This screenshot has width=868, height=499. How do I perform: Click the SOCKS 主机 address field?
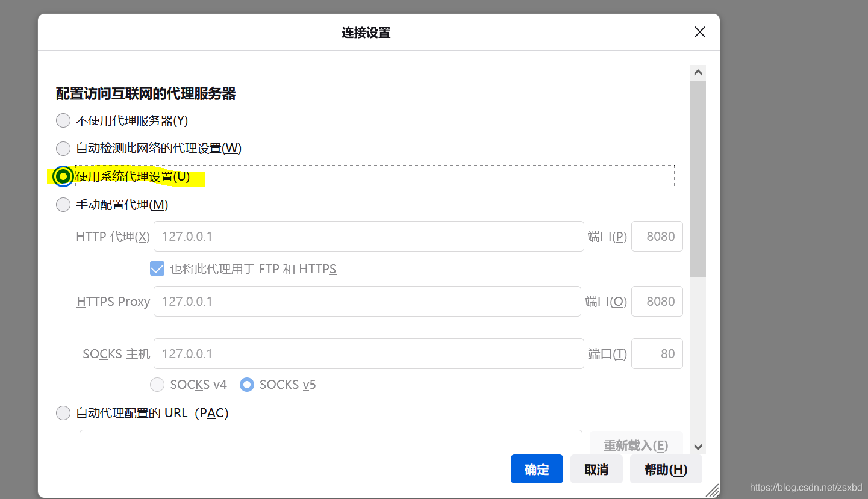[x=369, y=354]
